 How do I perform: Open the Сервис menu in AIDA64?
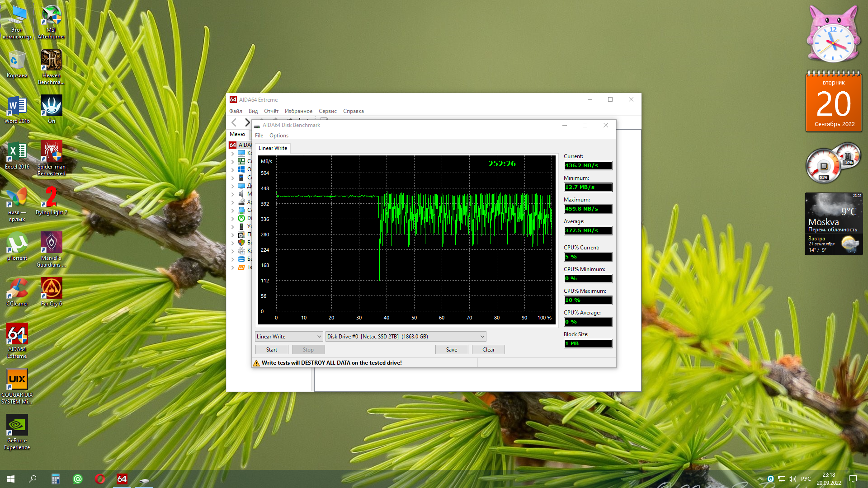pyautogui.click(x=327, y=111)
